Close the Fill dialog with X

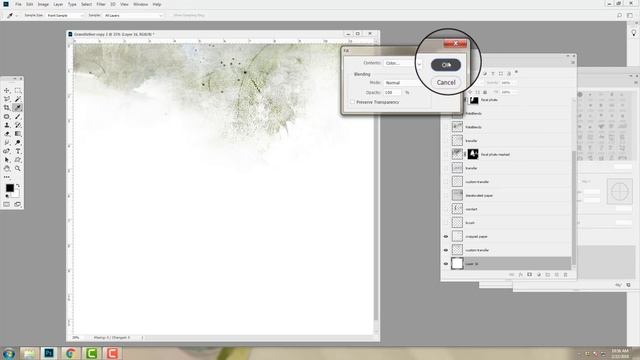(455, 43)
